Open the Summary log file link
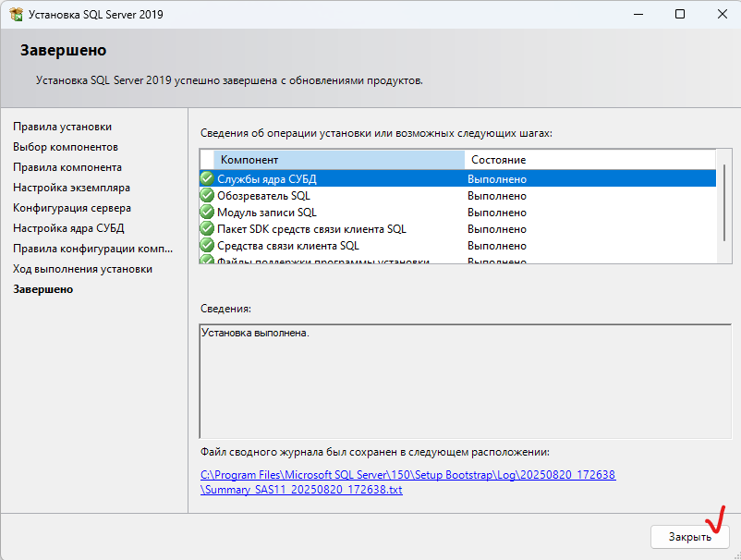This screenshot has height=560, width=741. pos(407,482)
